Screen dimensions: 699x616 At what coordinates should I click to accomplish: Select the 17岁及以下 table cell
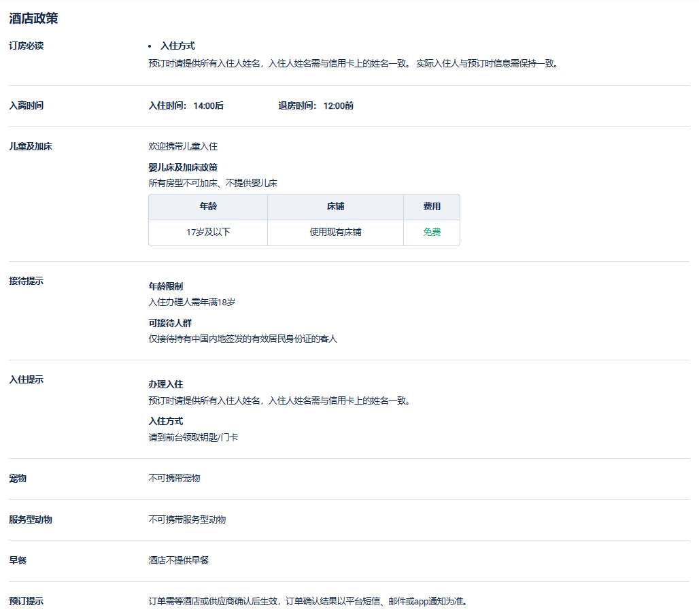point(208,233)
